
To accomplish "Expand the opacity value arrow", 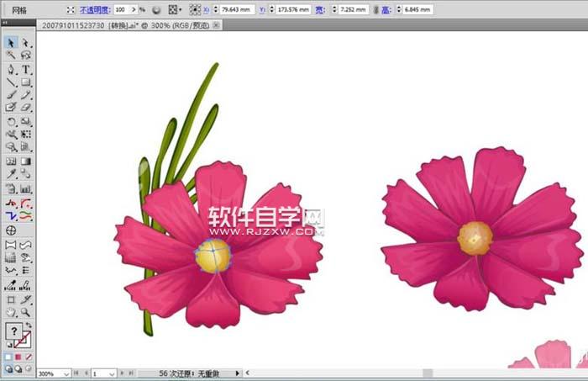I will tap(134, 9).
